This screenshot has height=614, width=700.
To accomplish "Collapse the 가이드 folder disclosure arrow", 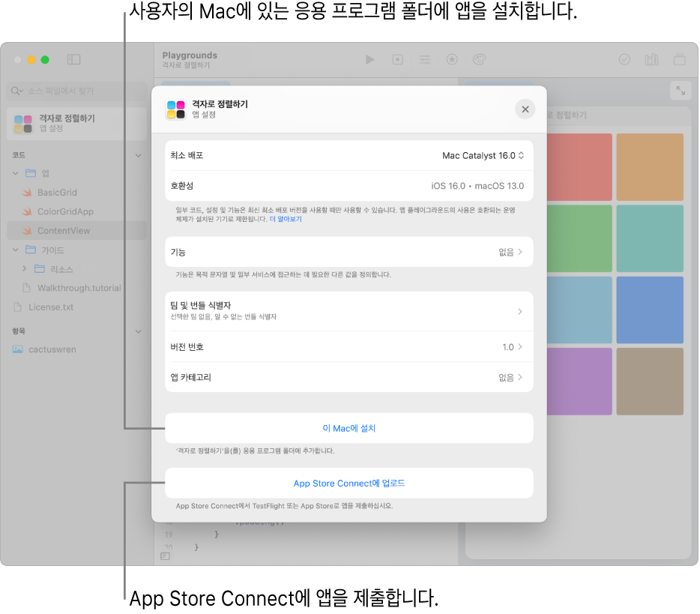I will coord(16,250).
